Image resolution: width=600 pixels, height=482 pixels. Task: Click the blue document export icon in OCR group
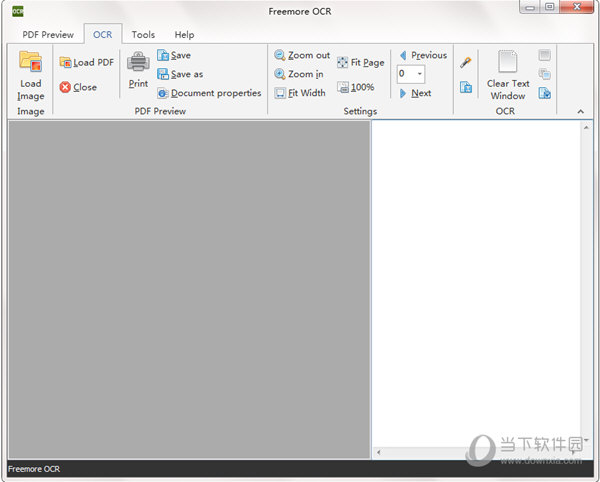point(545,93)
